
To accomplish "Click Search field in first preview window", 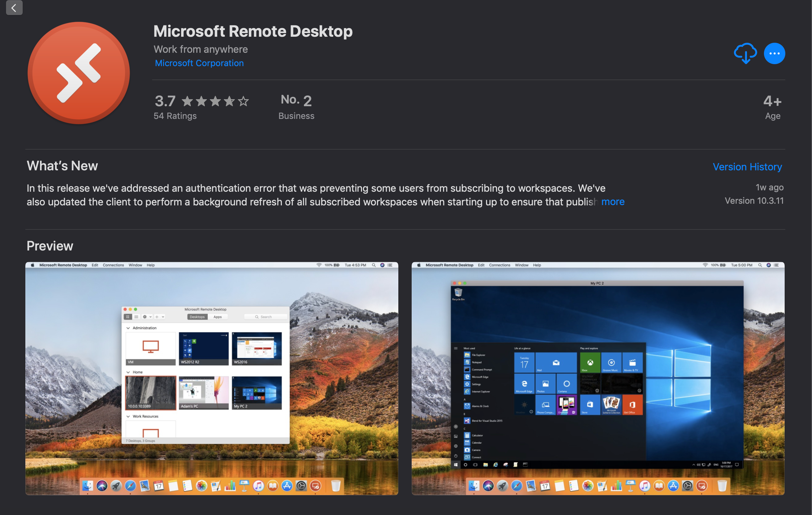I will click(266, 317).
